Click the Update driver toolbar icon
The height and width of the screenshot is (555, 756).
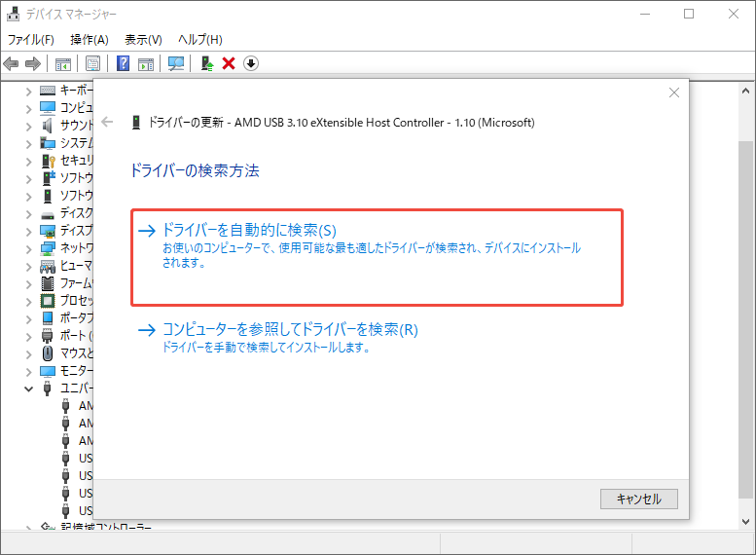pyautogui.click(x=207, y=63)
